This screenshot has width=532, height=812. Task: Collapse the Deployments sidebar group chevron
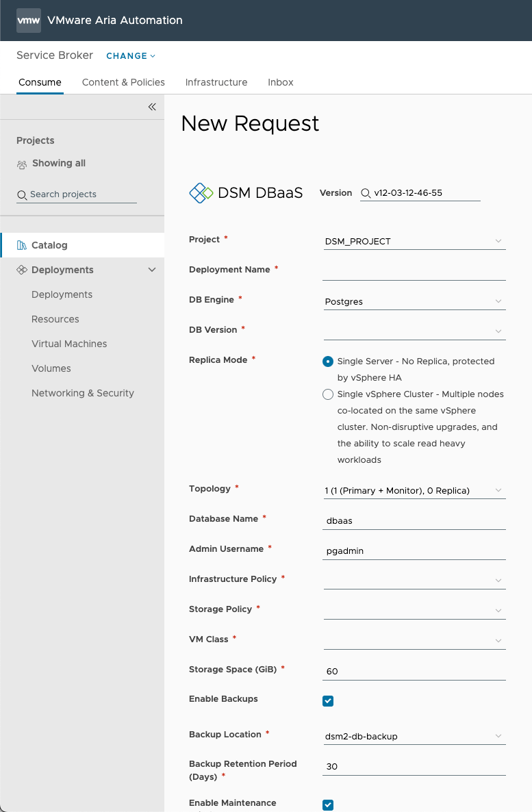click(x=152, y=270)
